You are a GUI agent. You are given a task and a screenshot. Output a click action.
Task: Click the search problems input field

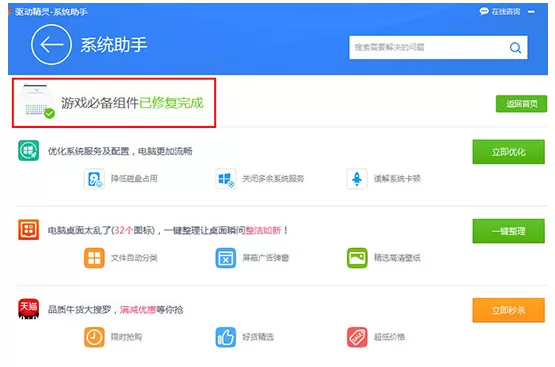click(x=438, y=47)
